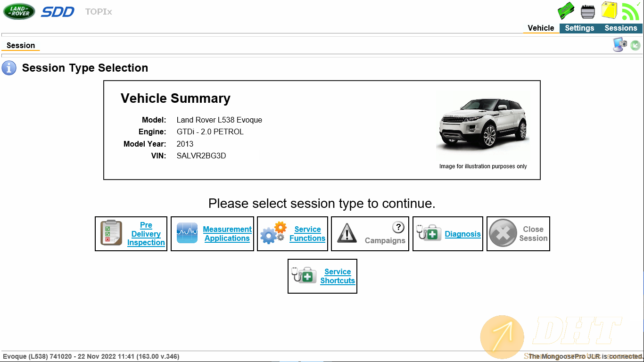The height and width of the screenshot is (362, 644).
Task: Click the engine text GTDi - 2.0 PETROL
Action: pyautogui.click(x=210, y=132)
